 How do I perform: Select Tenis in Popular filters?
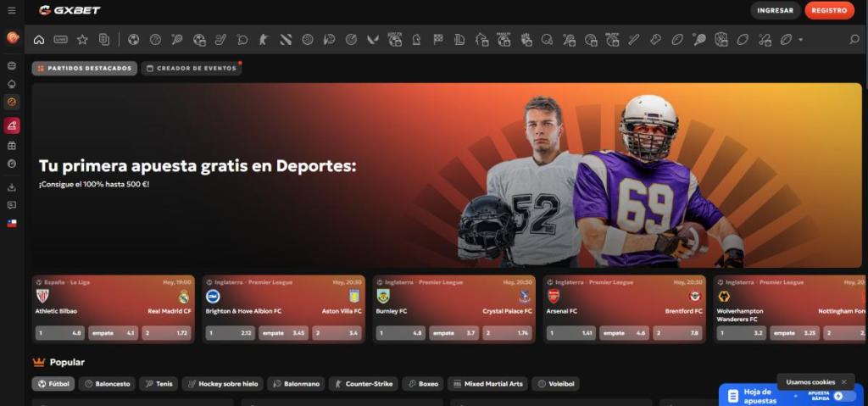(159, 384)
